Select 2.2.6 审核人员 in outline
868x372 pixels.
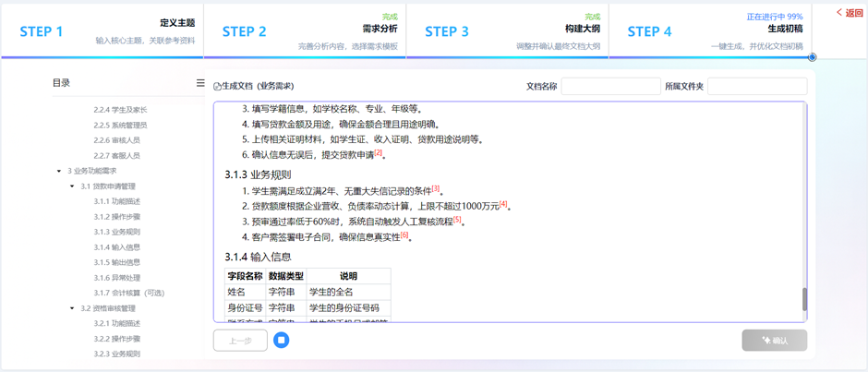pos(116,140)
